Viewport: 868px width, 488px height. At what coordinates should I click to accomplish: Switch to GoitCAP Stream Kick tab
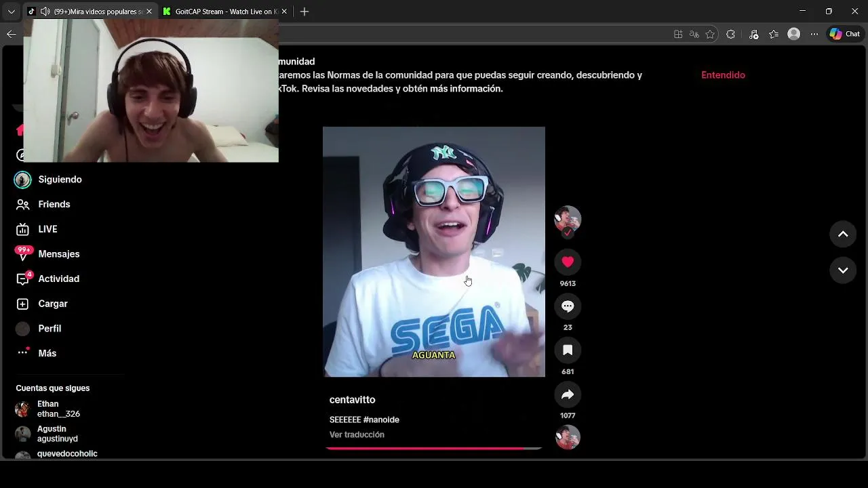[224, 12]
